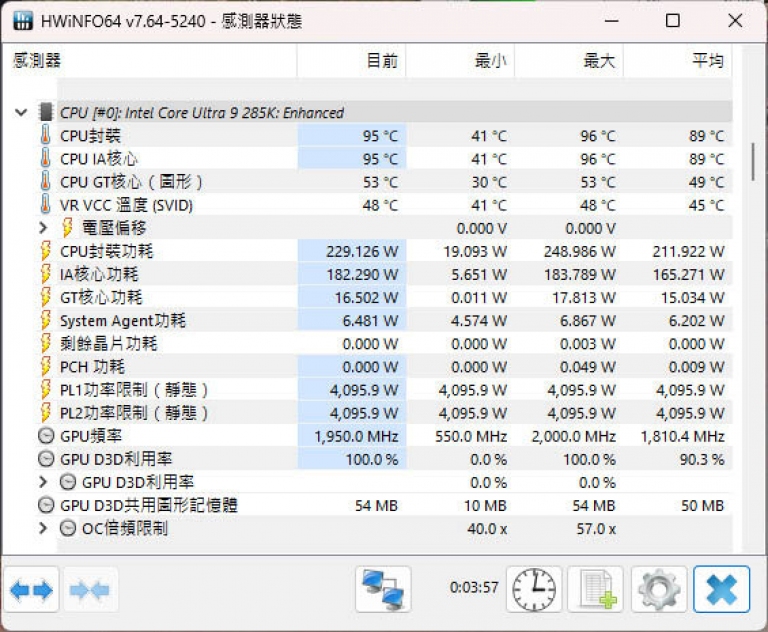Click thermometer icon beside CPU GT核心
Image resolution: width=768 pixels, height=632 pixels.
coord(46,182)
